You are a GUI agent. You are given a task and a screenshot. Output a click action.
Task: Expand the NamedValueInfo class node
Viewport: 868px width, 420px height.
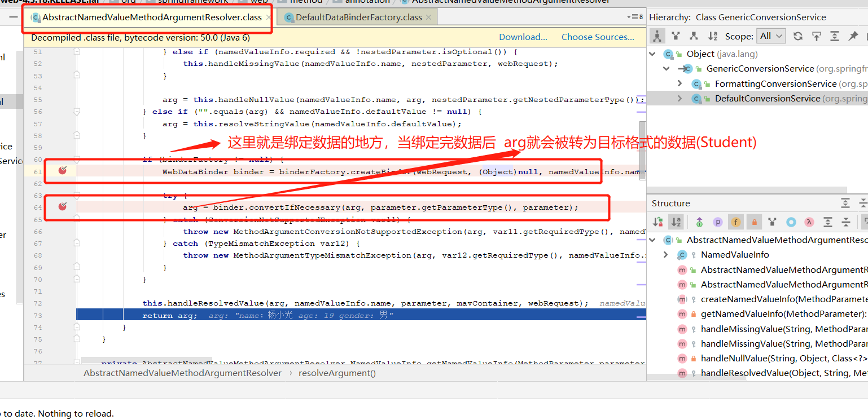(666, 255)
